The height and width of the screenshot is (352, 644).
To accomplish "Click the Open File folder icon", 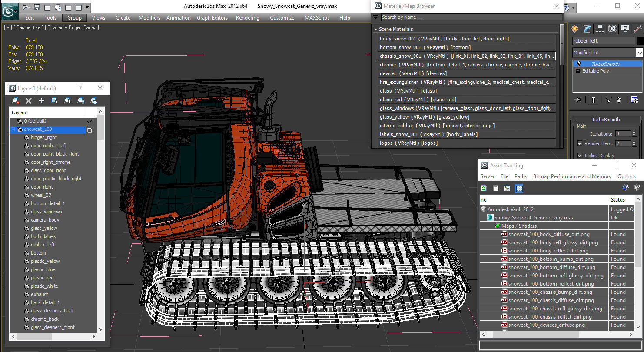I will point(27,7).
